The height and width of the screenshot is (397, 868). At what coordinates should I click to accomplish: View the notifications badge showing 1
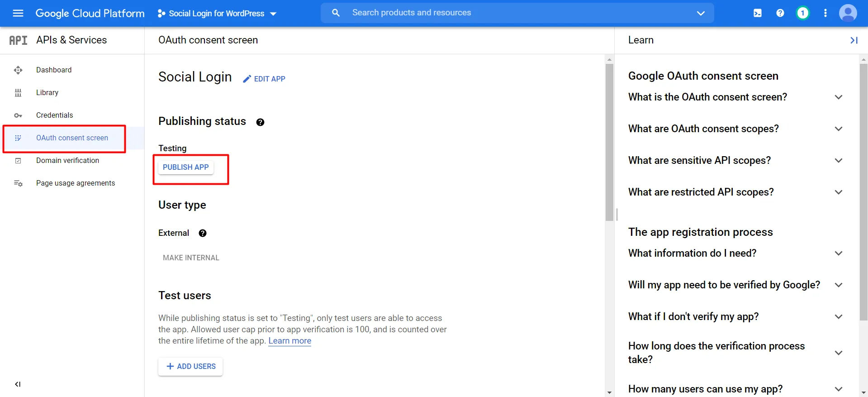pyautogui.click(x=803, y=13)
